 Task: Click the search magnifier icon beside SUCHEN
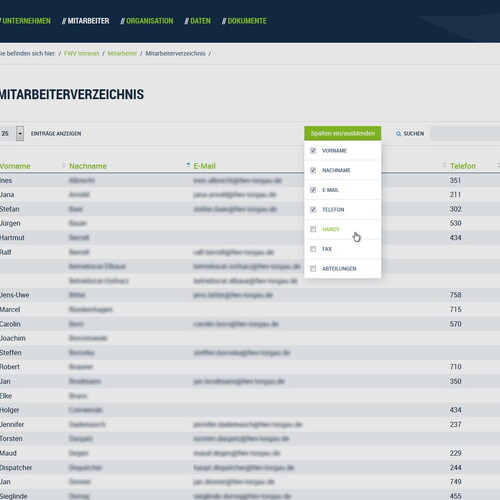tap(398, 134)
